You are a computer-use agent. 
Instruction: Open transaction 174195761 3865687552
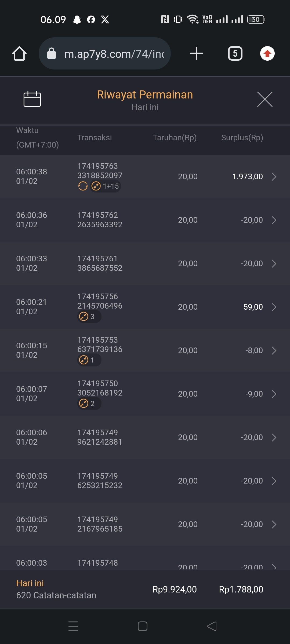pos(100,263)
